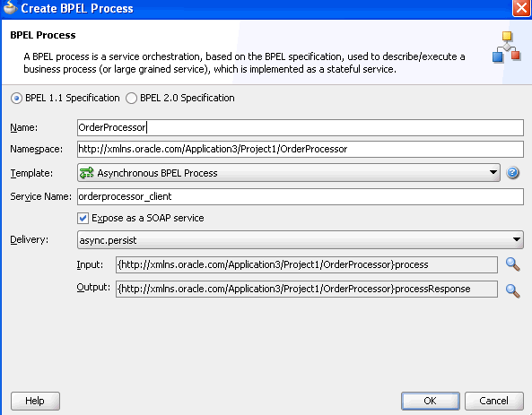Click the green arrows Asynchronous template icon

coord(86,173)
